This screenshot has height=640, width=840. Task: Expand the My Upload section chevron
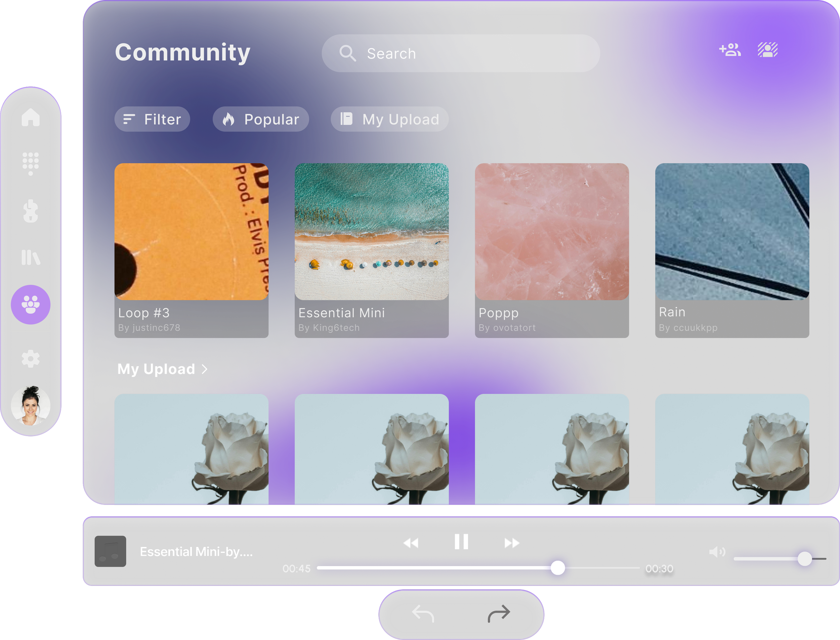(205, 369)
